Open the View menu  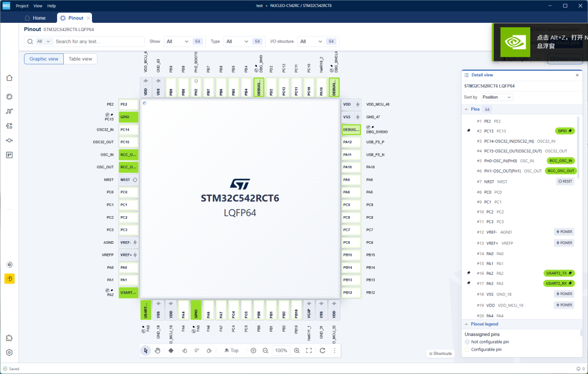pyautogui.click(x=38, y=5)
